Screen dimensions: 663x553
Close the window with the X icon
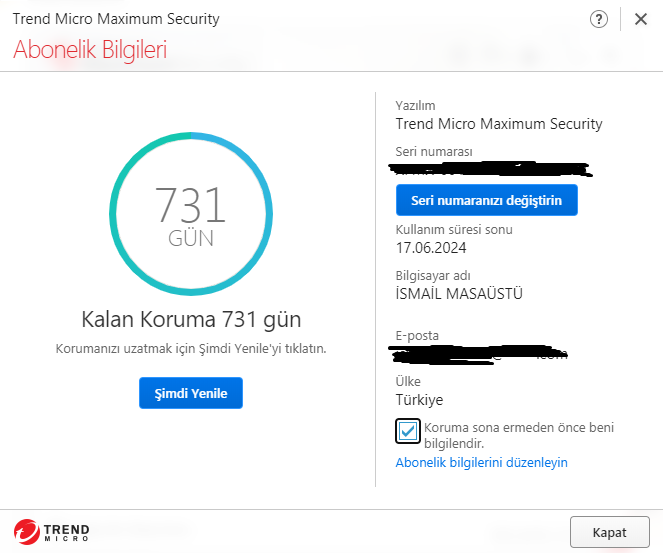640,19
